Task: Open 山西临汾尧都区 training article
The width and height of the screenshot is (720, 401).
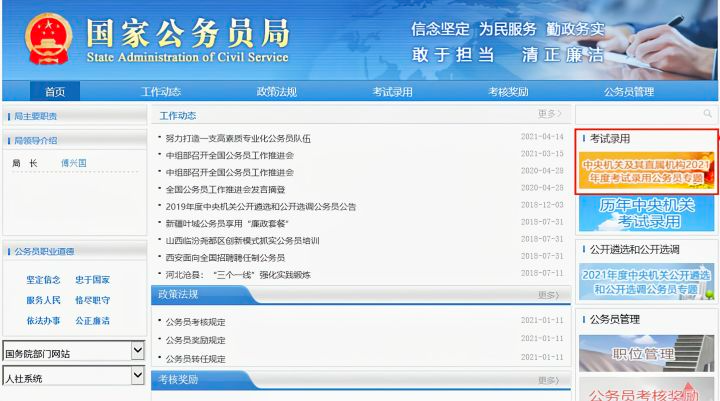Action: tap(242, 240)
